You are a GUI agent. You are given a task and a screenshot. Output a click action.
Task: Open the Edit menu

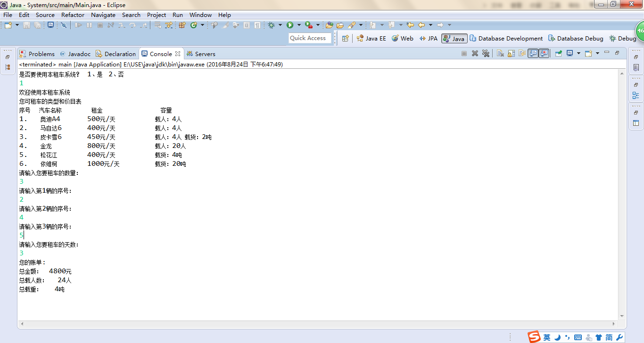pos(24,15)
